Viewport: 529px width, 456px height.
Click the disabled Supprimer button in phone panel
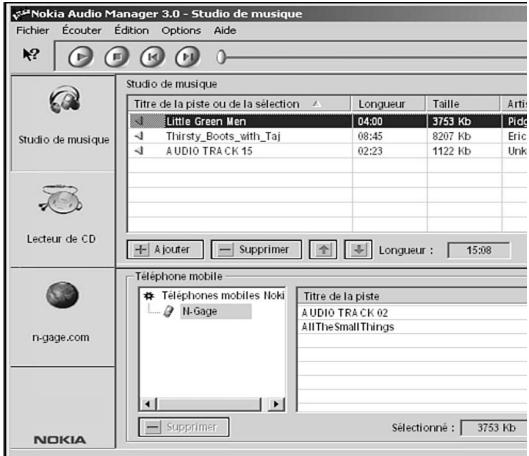click(184, 427)
